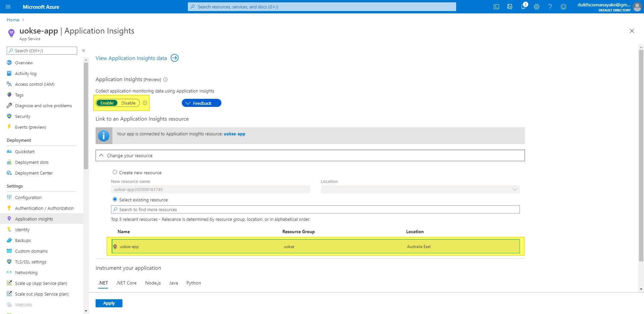This screenshot has width=644, height=314.
Task: Select the uokse-app row in resource table
Action: (316, 246)
